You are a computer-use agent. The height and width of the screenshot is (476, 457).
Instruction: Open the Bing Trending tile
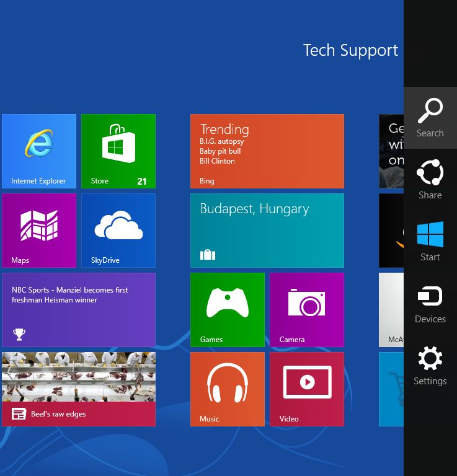click(x=267, y=151)
